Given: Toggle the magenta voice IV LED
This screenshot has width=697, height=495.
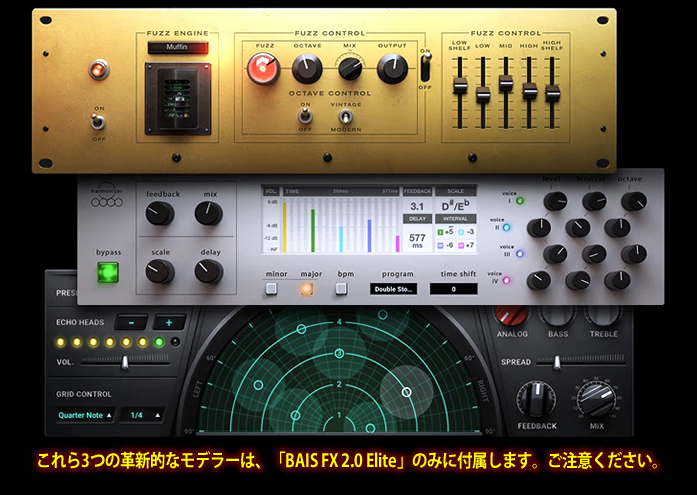Looking at the screenshot, I should pos(506,280).
